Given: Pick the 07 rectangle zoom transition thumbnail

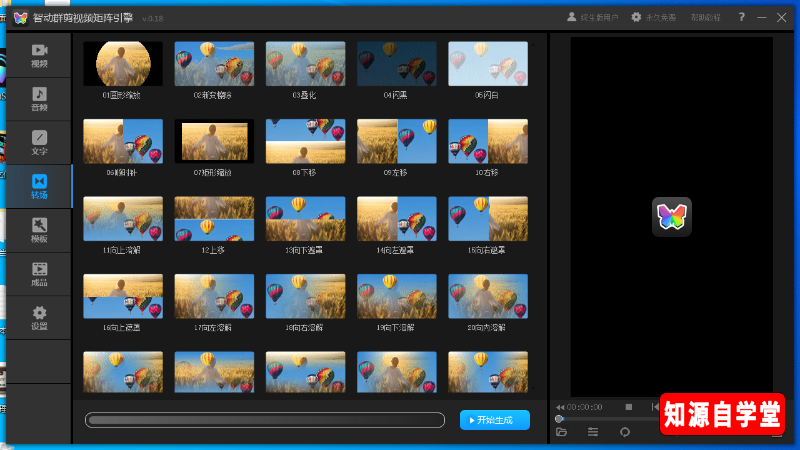Looking at the screenshot, I should [214, 141].
